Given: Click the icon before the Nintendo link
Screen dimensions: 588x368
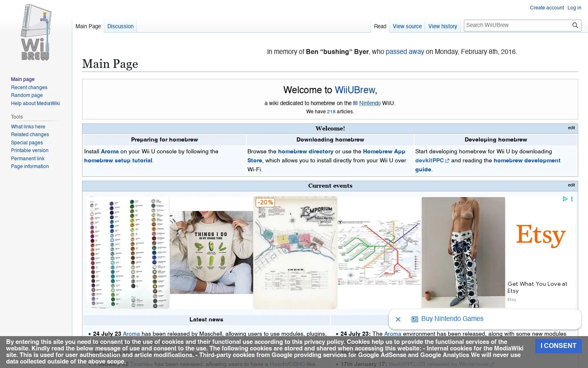Looking at the screenshot, I should 355,103.
